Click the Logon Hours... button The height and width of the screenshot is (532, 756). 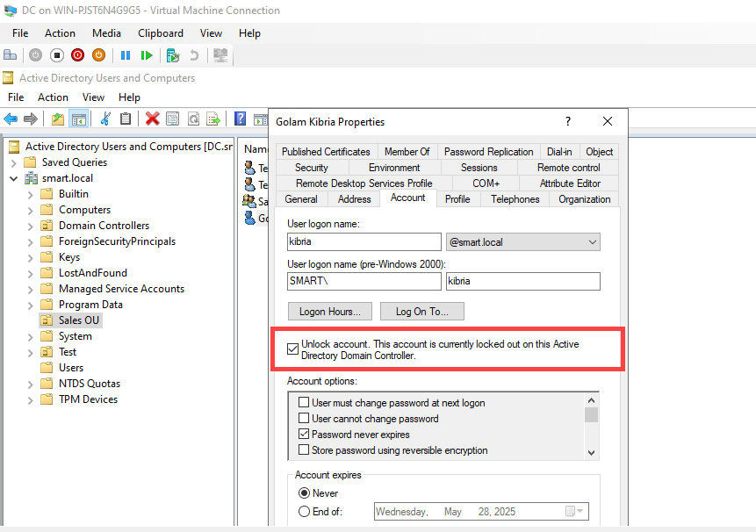(330, 312)
